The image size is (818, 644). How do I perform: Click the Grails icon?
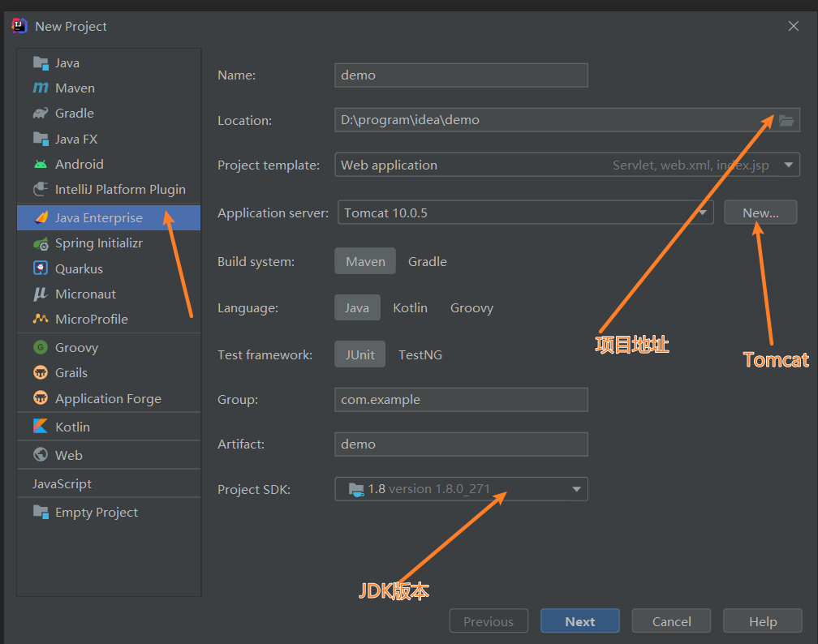[41, 373]
